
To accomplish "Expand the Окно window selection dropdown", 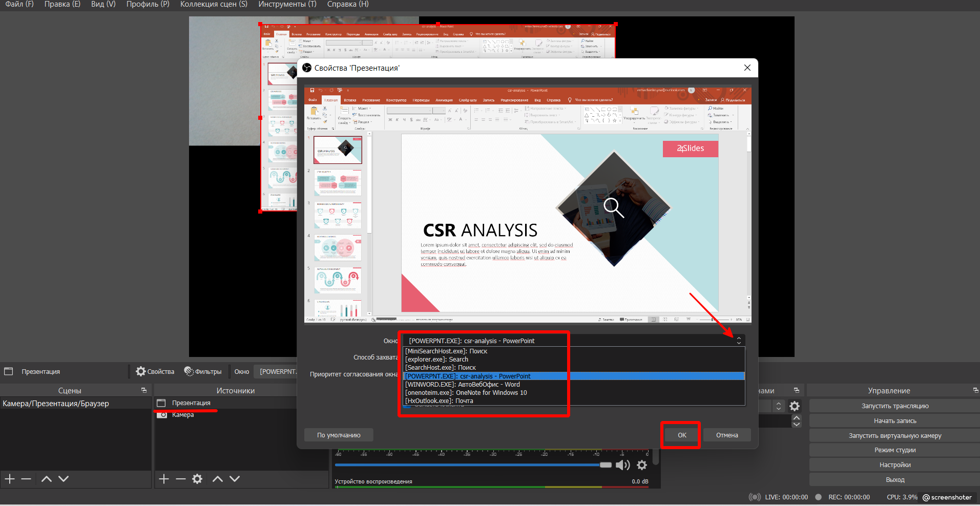I will coord(738,341).
